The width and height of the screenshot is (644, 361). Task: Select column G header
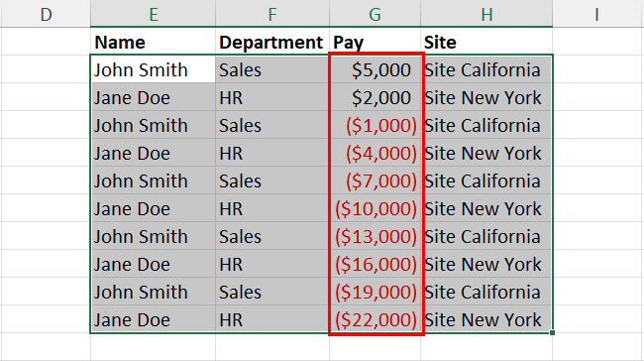click(375, 14)
